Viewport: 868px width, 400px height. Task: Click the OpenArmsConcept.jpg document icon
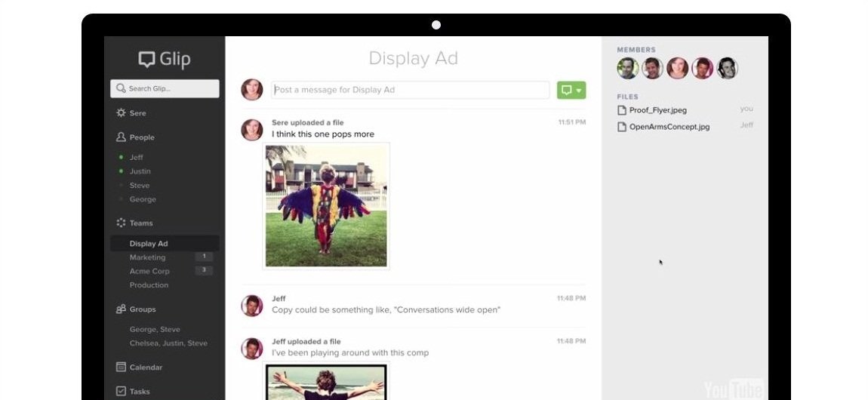622,127
